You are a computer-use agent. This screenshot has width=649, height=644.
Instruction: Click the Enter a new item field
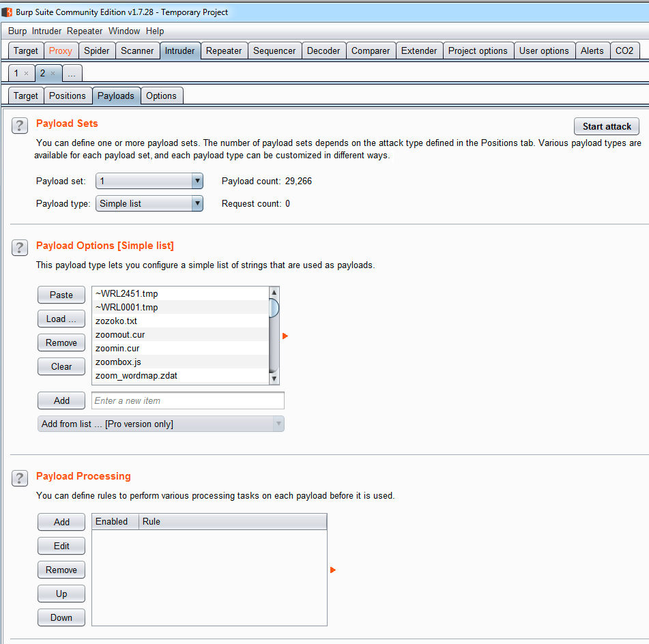188,400
